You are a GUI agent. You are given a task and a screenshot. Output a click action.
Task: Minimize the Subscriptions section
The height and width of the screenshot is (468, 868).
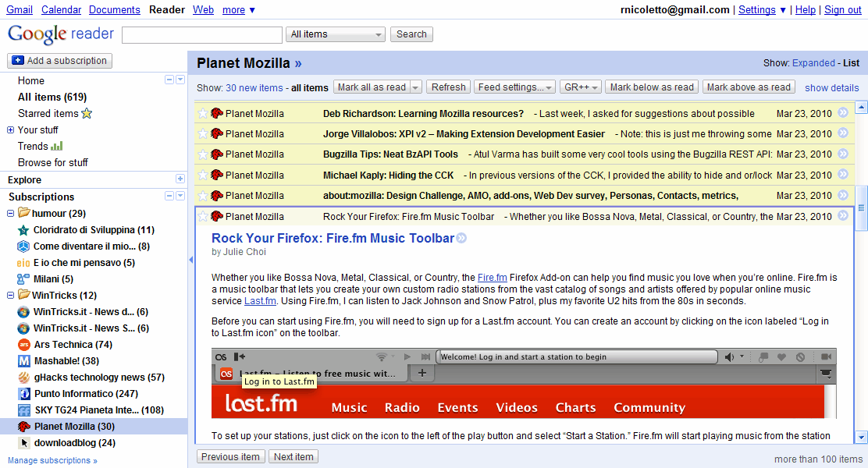pos(169,196)
